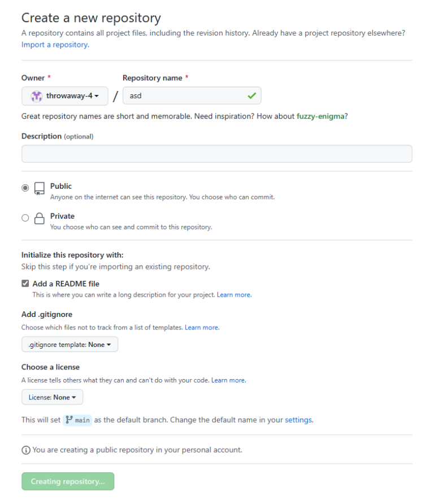434x504 pixels.
Task: Follow the settings link for default branch
Action: [x=298, y=420]
